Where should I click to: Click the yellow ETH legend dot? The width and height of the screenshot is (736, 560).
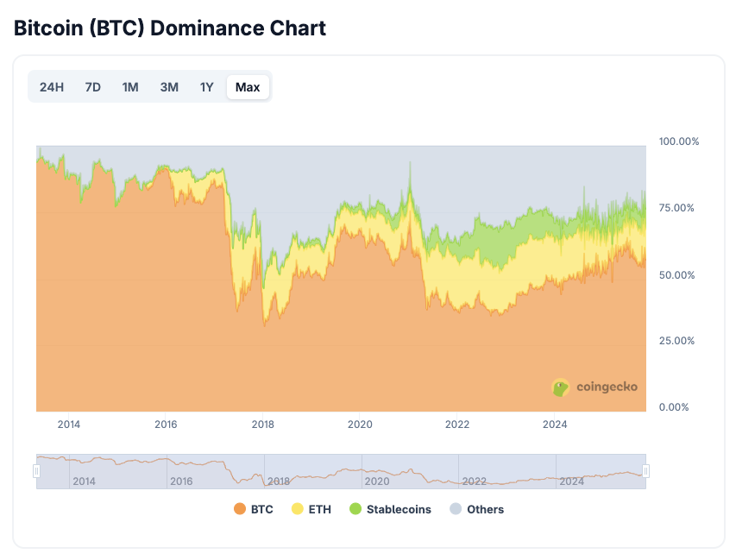pos(298,510)
